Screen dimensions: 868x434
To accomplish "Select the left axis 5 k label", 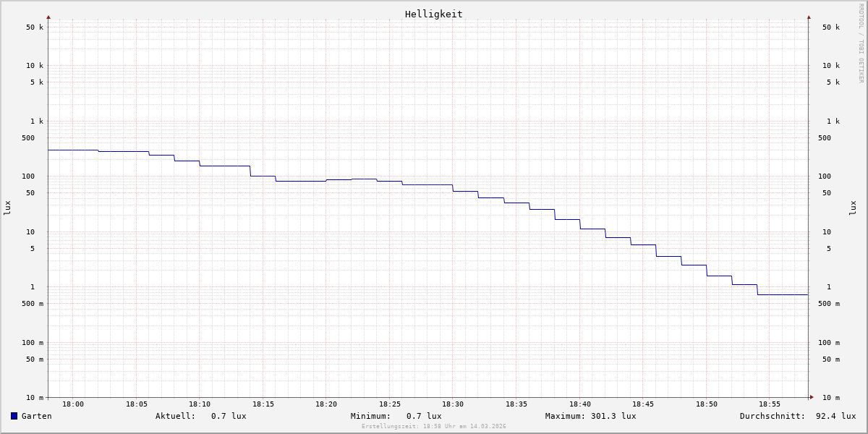I will [37, 82].
